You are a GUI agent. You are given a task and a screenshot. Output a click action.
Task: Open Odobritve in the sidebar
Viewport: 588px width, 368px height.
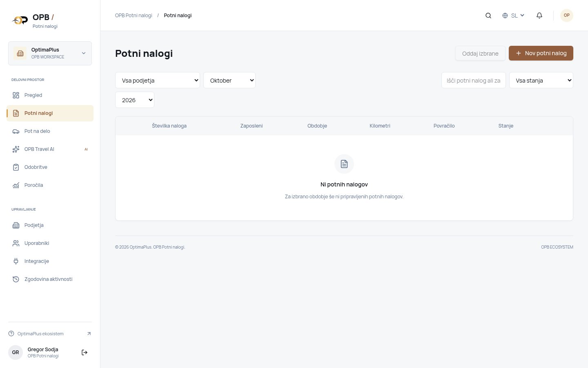click(50, 167)
